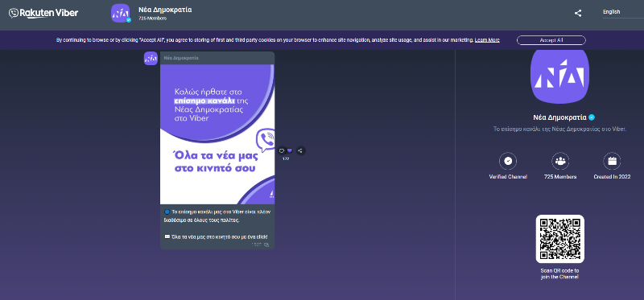The height and width of the screenshot is (300, 644).
Task: Click the 725 Members text under the header title
Action: tap(152, 18)
